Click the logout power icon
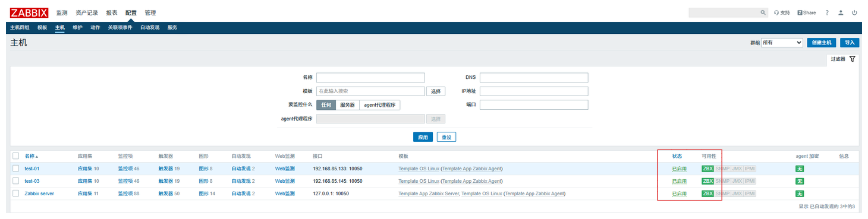The width and height of the screenshot is (868, 219). click(854, 12)
